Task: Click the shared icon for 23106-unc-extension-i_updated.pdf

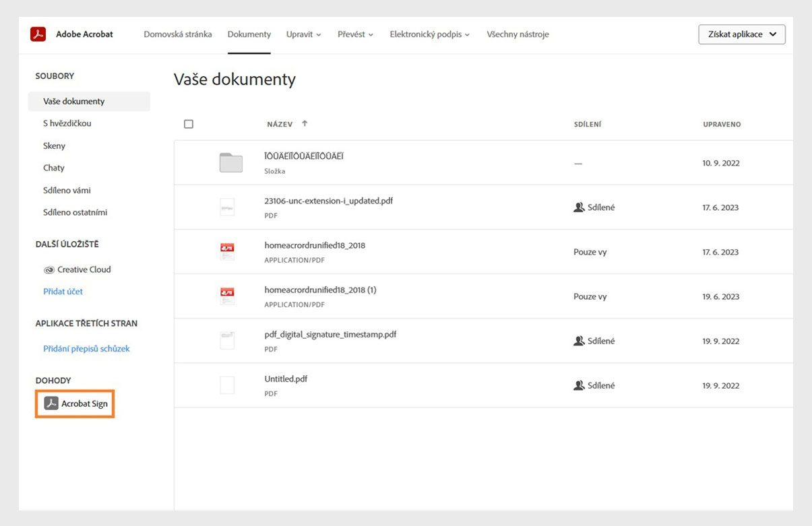Action: tap(578, 207)
